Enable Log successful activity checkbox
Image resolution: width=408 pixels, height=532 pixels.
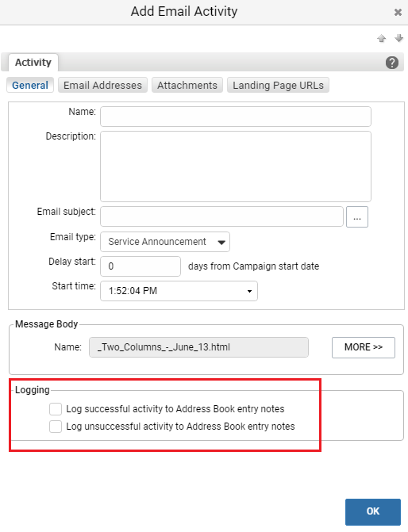56,409
